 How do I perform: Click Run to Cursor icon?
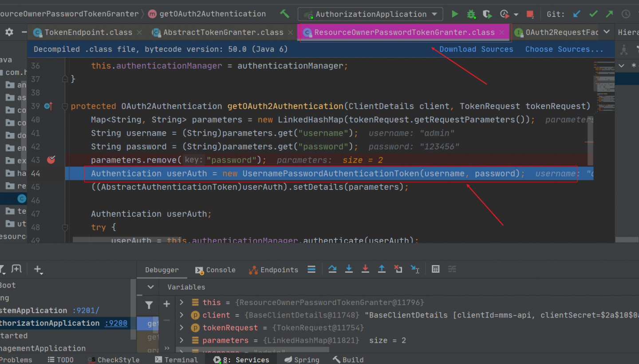415,269
